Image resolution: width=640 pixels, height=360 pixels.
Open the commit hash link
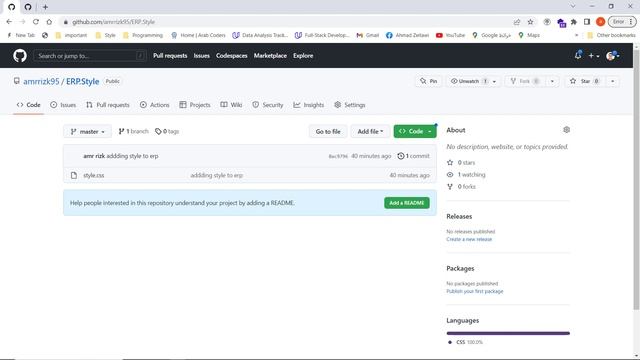tap(338, 156)
